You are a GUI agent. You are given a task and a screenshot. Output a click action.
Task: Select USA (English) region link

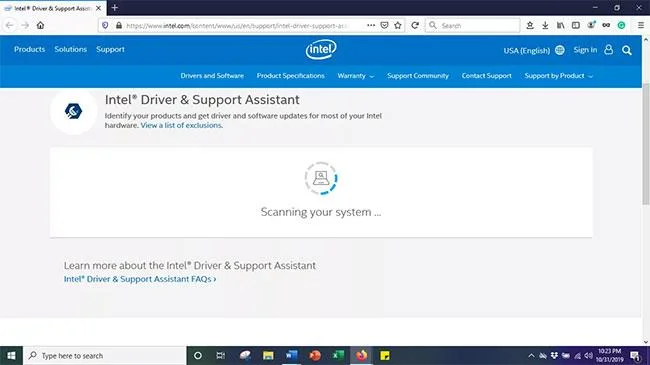pos(526,51)
